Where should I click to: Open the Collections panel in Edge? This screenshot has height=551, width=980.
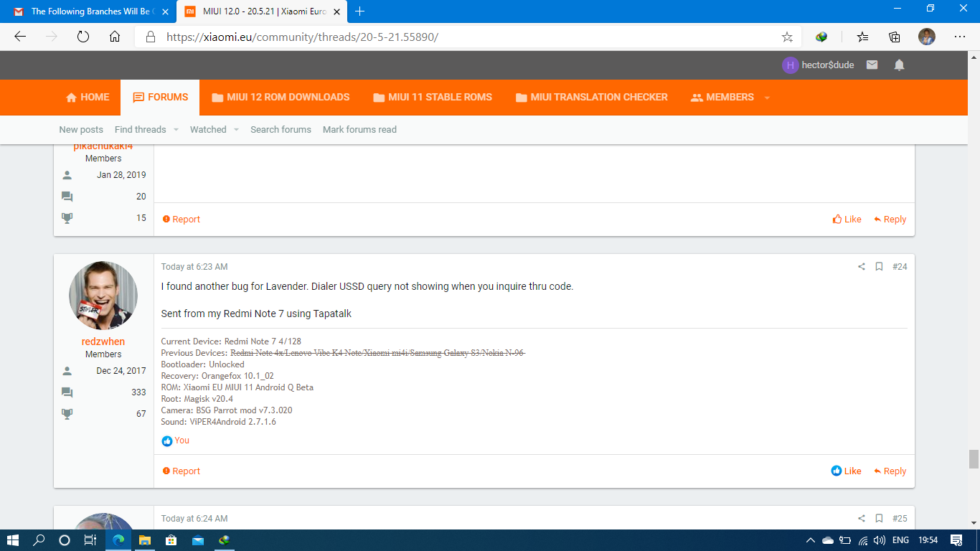coord(895,37)
